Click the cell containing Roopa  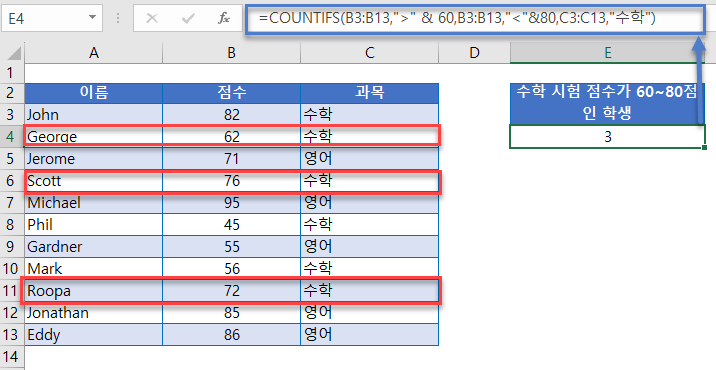94,291
